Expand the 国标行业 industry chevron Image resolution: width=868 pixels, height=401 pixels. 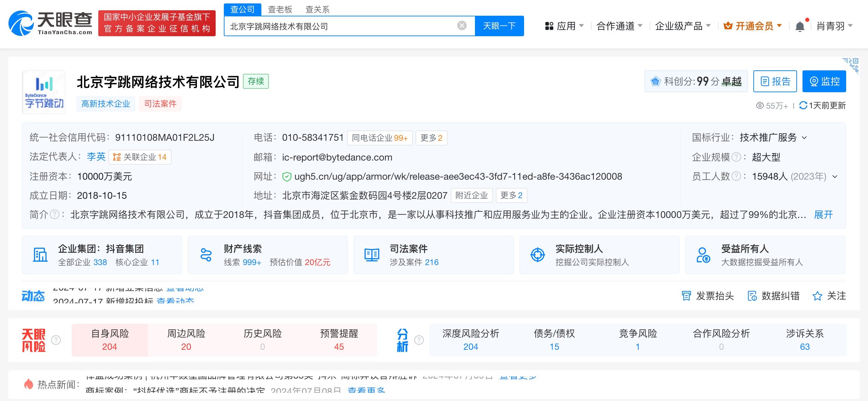805,138
